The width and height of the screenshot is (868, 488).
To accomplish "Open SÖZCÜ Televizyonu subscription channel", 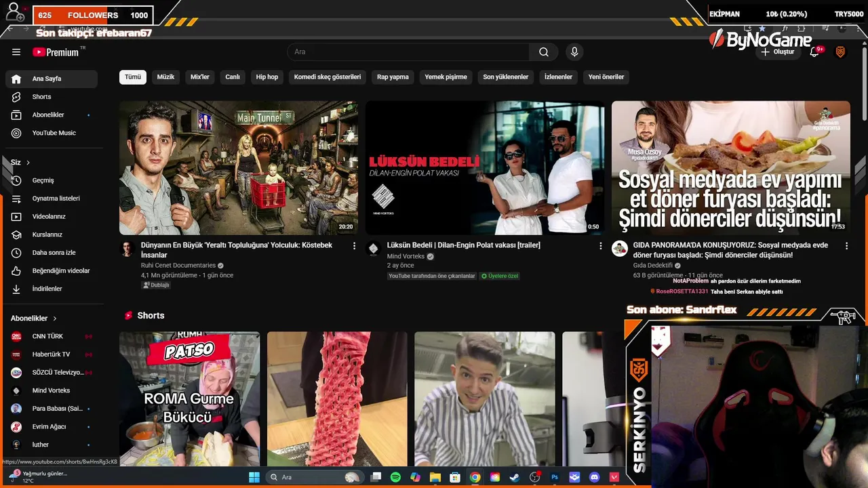I will click(52, 373).
